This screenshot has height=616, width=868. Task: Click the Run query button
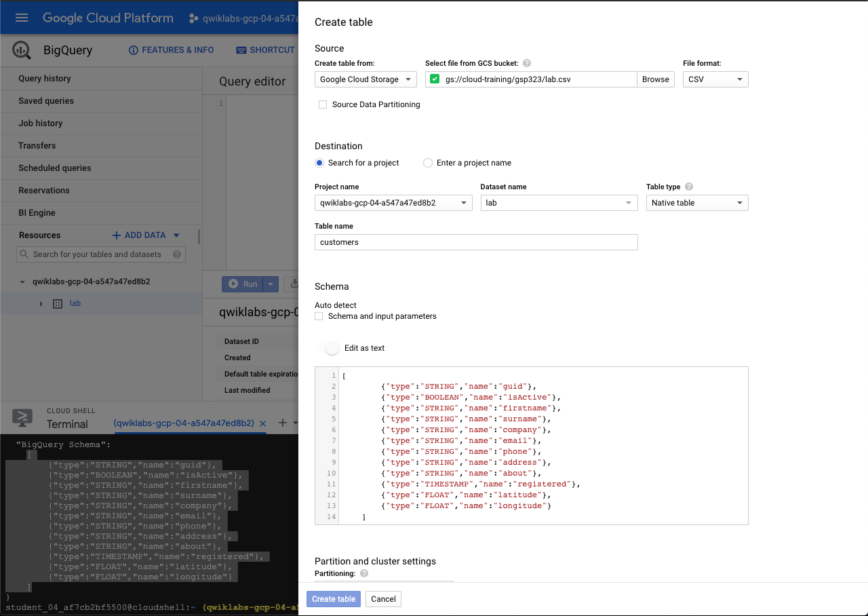pyautogui.click(x=243, y=284)
